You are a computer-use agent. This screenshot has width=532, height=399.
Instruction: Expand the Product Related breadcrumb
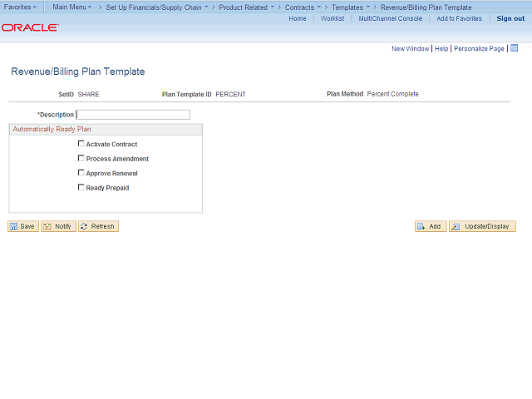[x=247, y=7]
